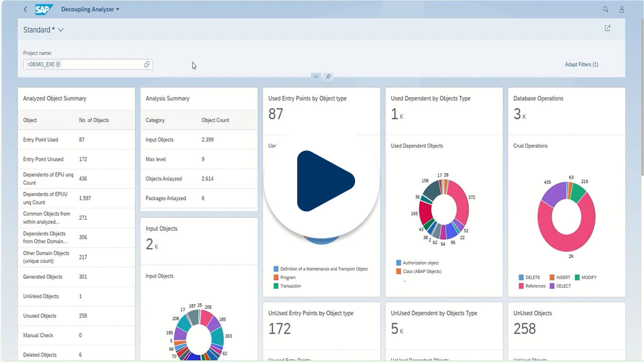Remove the DEMO_EXE filter token
The image size is (644, 362).
click(x=58, y=64)
